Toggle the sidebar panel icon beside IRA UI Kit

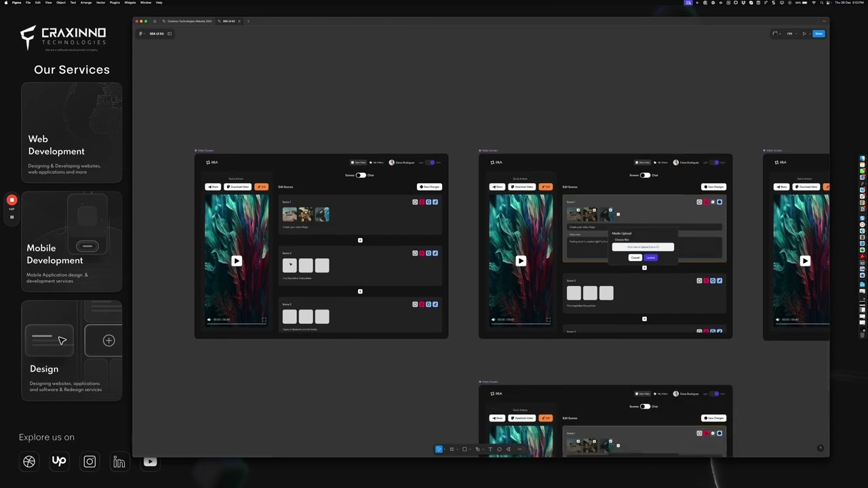[170, 34]
